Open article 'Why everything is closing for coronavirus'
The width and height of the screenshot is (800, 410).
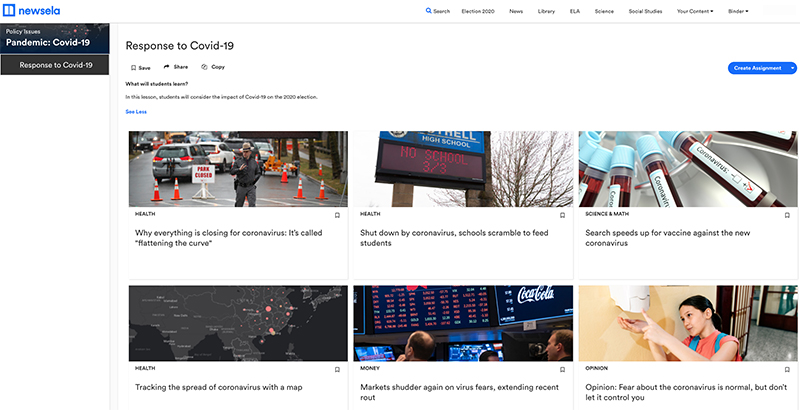[x=229, y=238]
